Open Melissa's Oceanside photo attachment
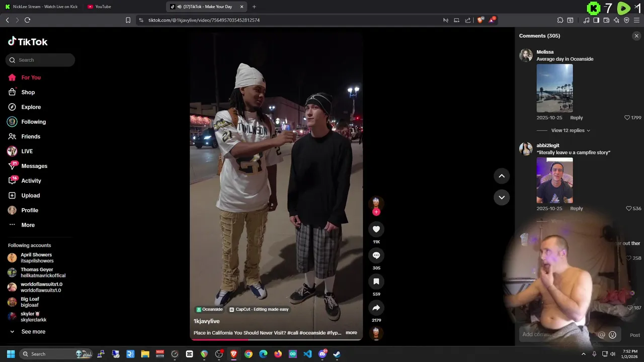Image resolution: width=644 pixels, height=362 pixels. point(554,88)
